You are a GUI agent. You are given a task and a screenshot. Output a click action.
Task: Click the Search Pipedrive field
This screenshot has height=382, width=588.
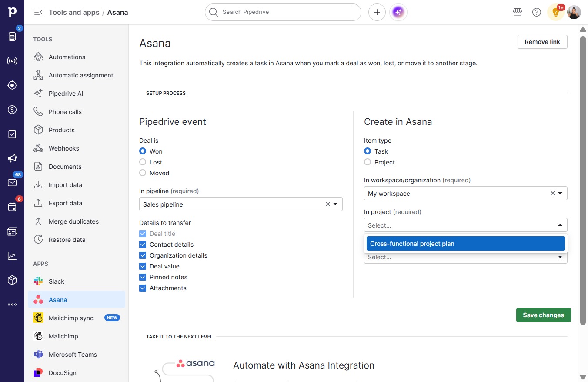[x=283, y=12]
